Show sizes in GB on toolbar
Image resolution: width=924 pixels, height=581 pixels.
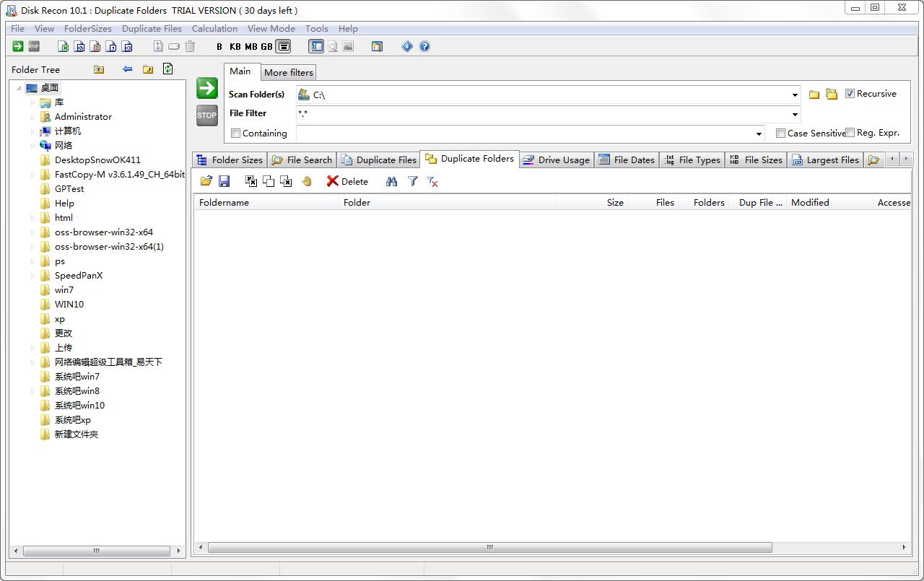pyautogui.click(x=266, y=47)
